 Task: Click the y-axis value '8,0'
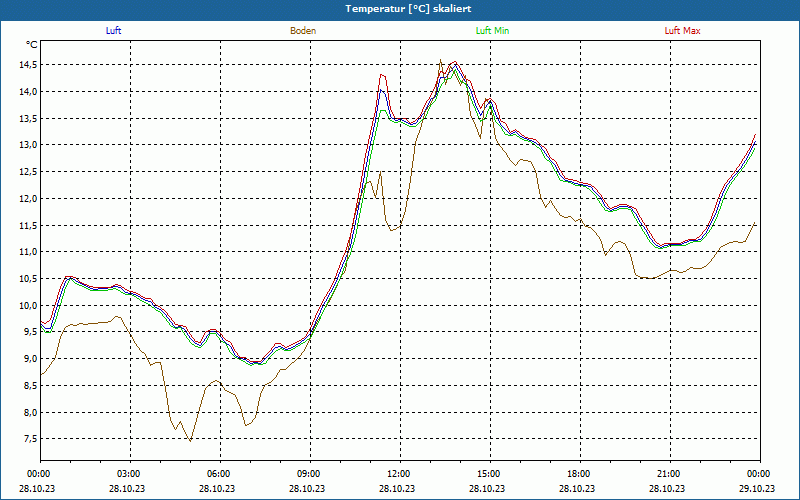point(31,412)
